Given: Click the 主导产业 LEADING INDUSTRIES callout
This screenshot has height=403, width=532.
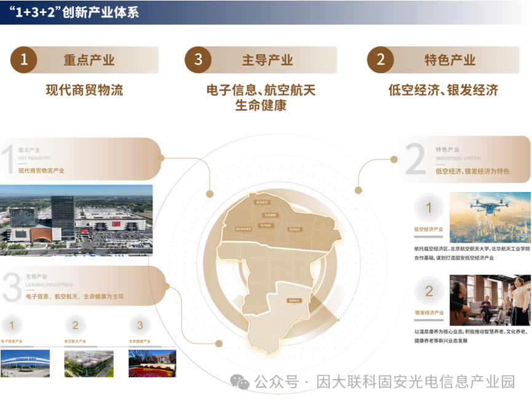Looking at the screenshot, I should [x=80, y=285].
